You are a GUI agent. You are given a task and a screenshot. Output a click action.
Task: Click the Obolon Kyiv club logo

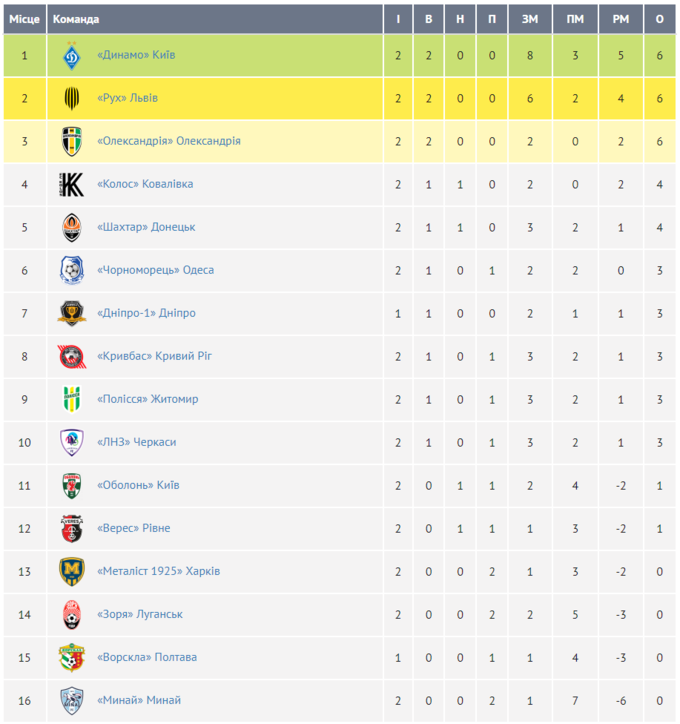point(72,486)
